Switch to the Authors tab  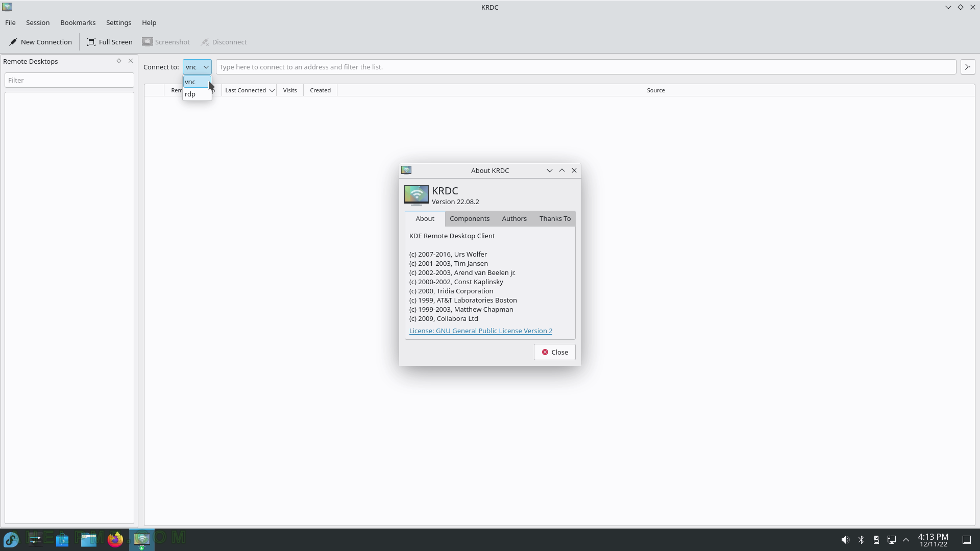(x=514, y=218)
